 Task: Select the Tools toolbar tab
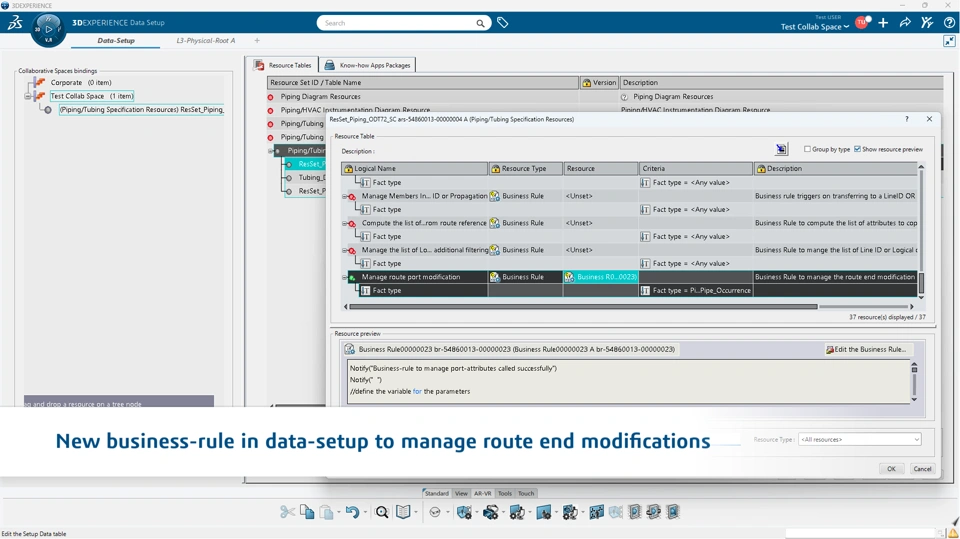click(x=505, y=494)
